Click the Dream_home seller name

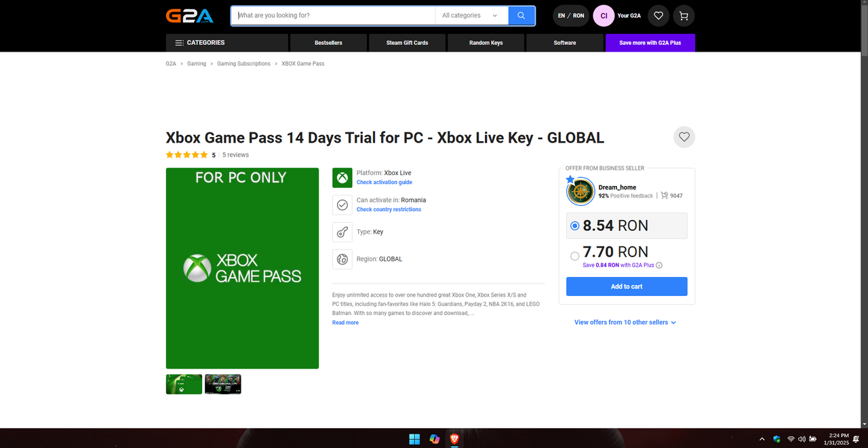tap(617, 187)
